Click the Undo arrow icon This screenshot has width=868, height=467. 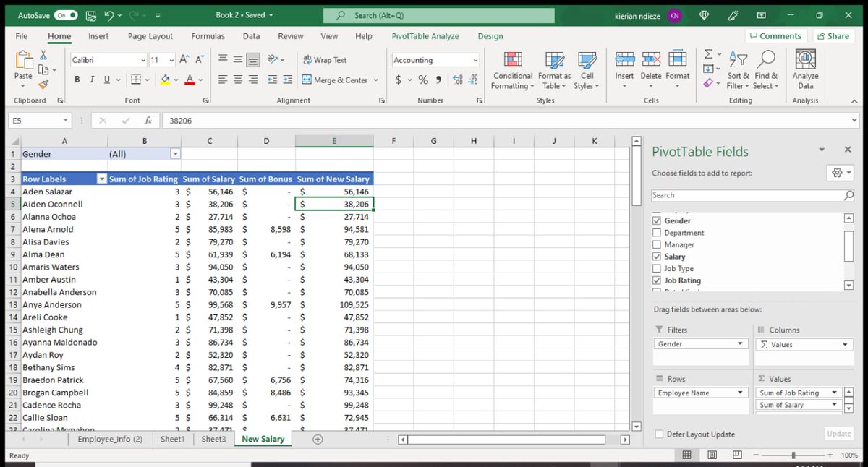tap(109, 14)
